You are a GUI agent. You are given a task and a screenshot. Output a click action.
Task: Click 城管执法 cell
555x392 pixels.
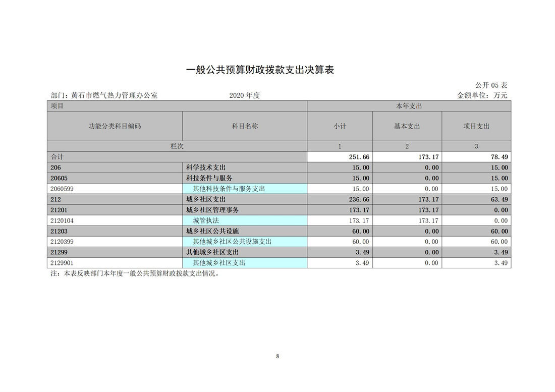[245, 221]
